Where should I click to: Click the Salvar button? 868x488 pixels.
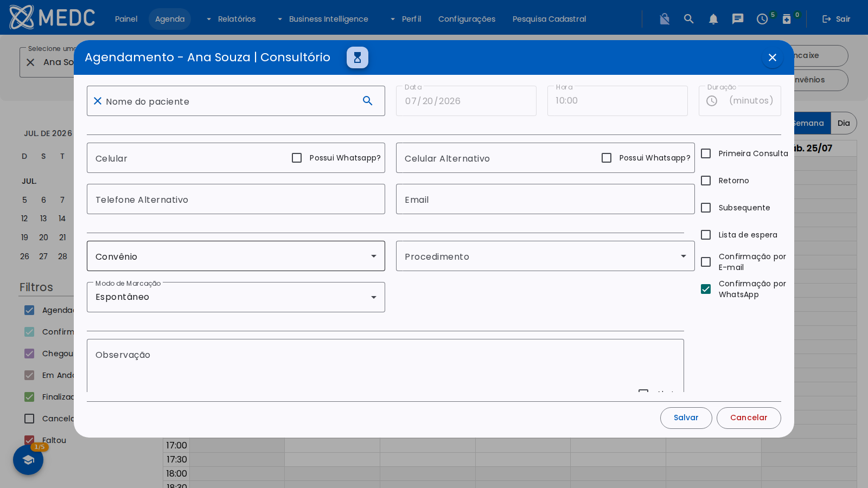(686, 418)
